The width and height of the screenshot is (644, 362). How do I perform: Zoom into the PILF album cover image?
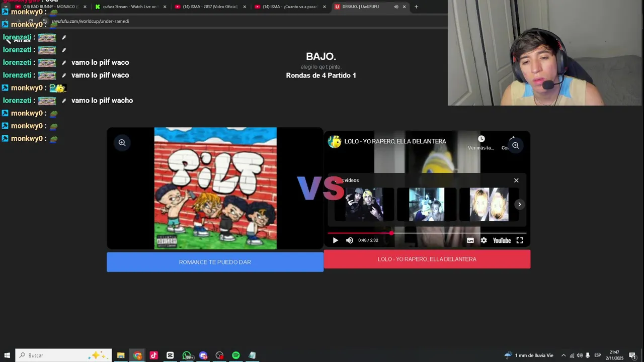tap(122, 143)
